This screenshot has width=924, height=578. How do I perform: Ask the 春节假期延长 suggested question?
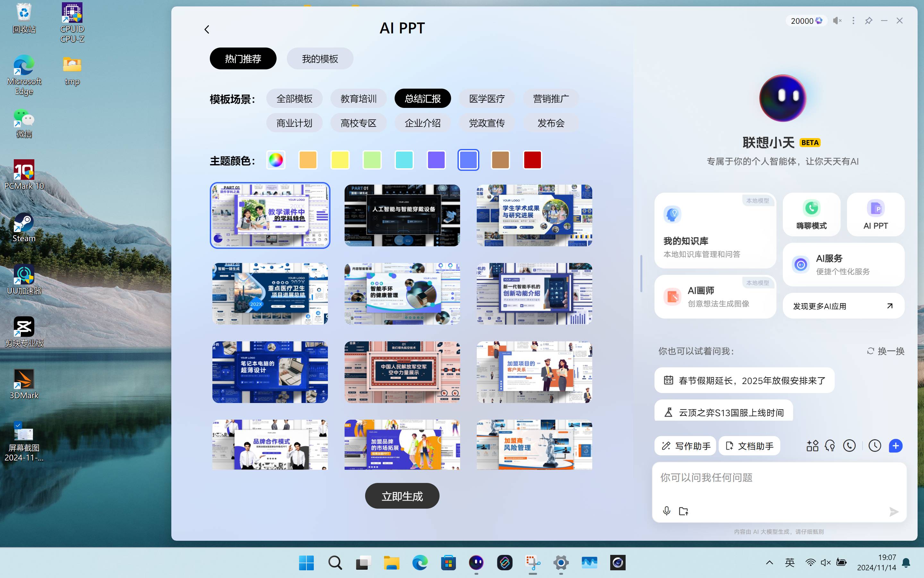click(x=744, y=381)
